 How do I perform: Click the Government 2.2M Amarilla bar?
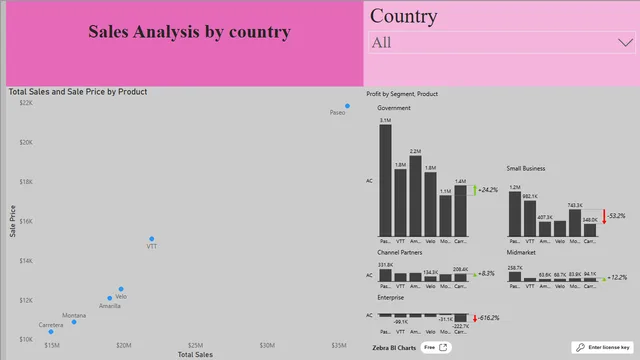point(416,196)
